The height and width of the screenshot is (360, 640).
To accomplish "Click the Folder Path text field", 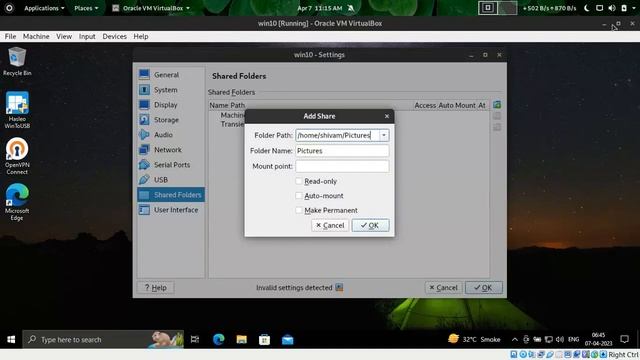I will point(338,135).
